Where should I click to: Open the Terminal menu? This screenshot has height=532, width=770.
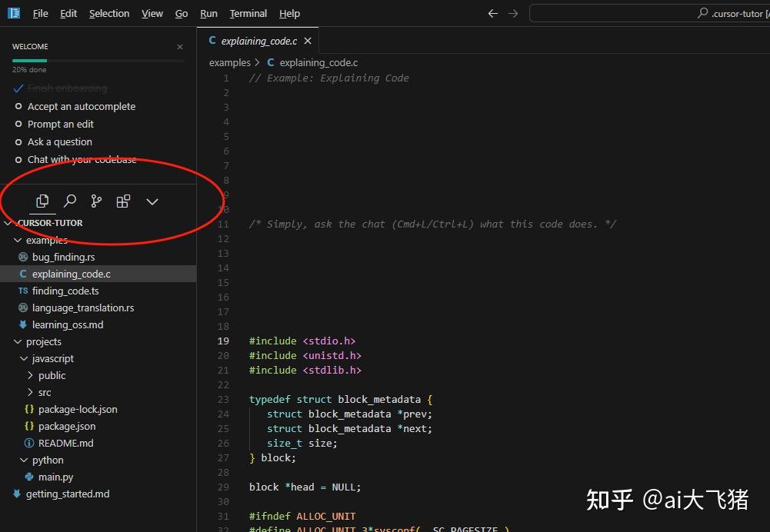tap(248, 13)
